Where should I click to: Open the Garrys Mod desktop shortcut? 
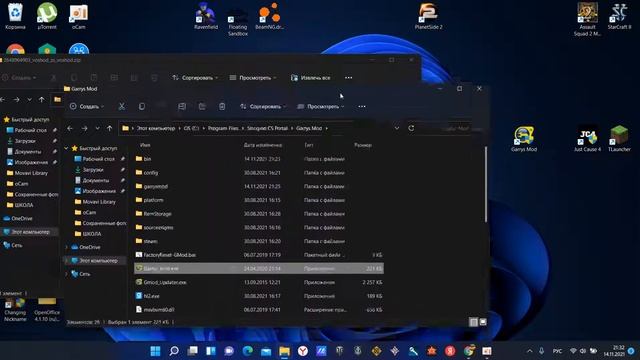point(524,139)
